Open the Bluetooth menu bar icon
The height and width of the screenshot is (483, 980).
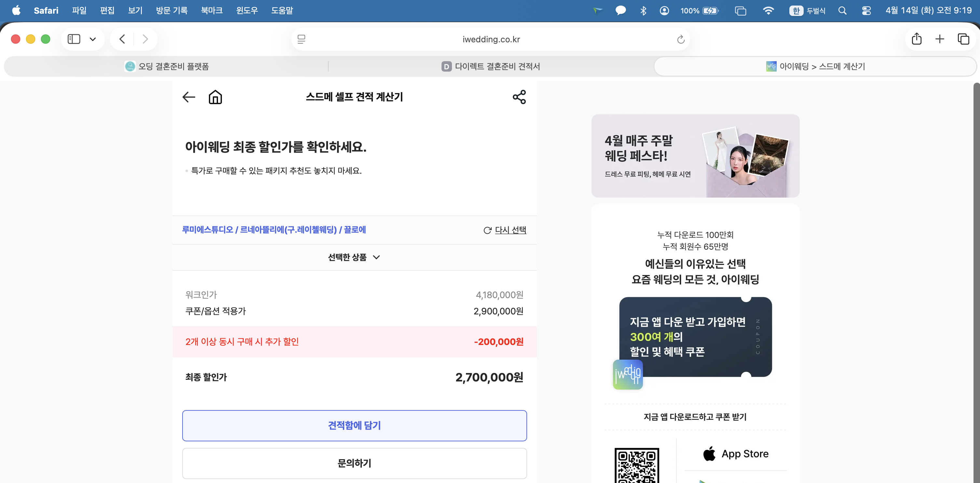click(644, 11)
